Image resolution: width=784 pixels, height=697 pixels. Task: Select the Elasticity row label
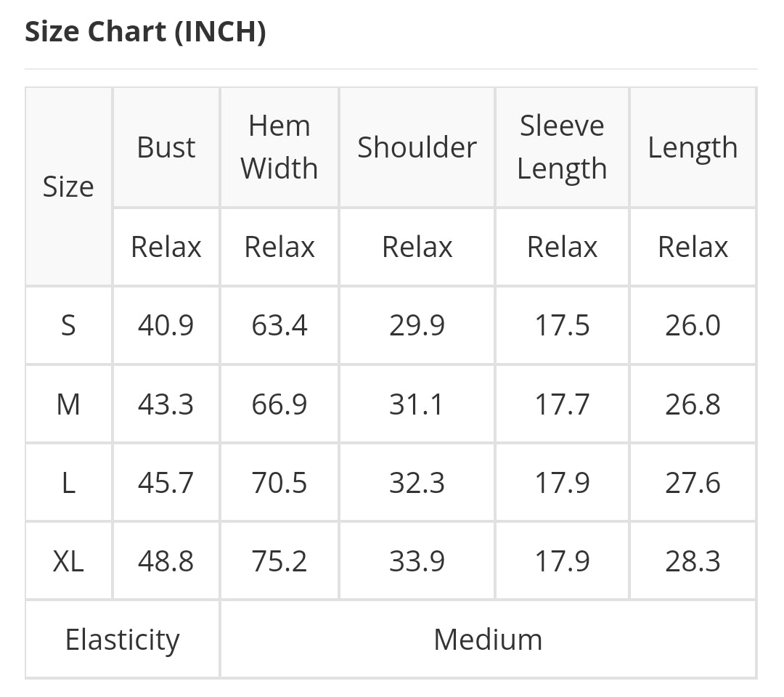(x=122, y=640)
